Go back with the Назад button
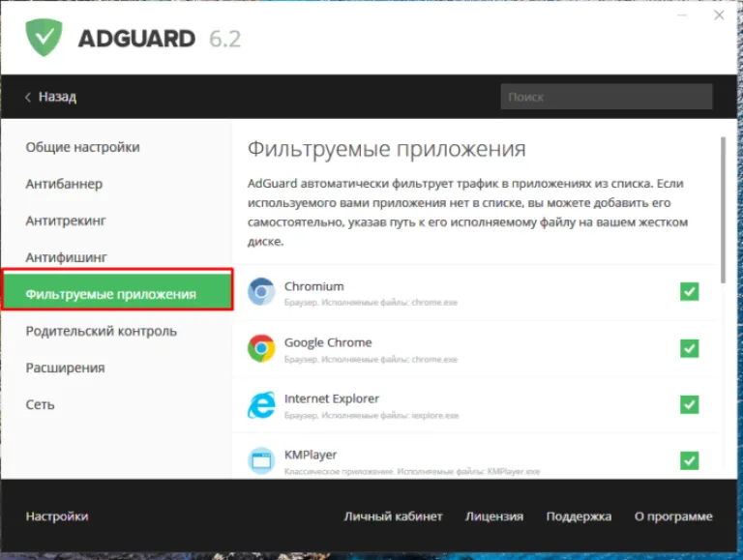Screen dimensions: 743x560 pos(50,97)
